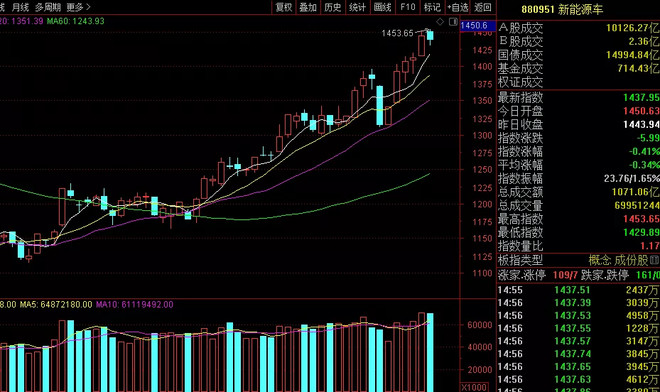Select the 月线 period tab
The image size is (660, 392).
pyautogui.click(x=21, y=7)
